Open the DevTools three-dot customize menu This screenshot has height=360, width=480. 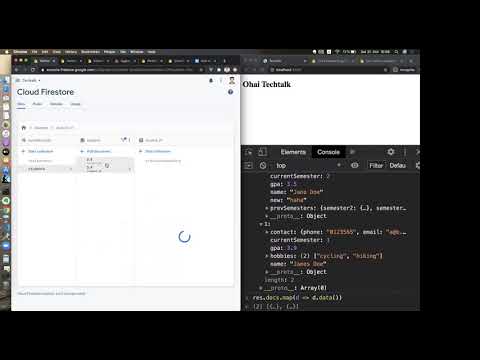click(x=405, y=152)
